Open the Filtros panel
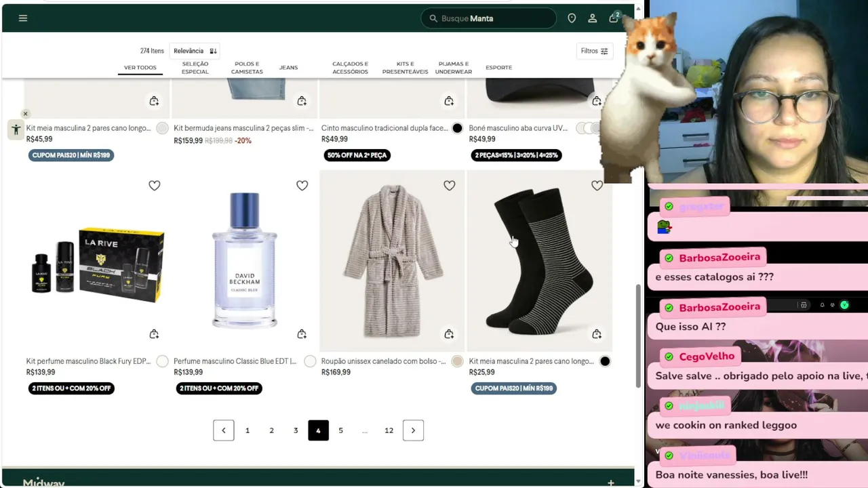This screenshot has width=868, height=488. [595, 51]
